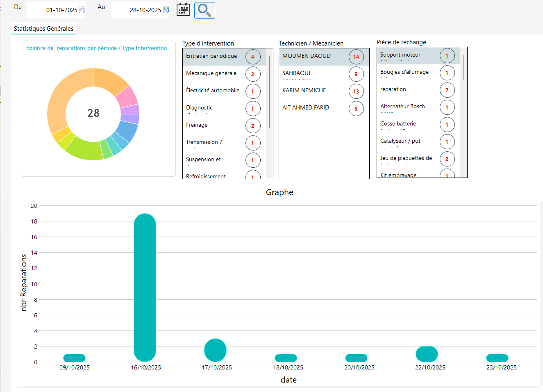Open the 'Au' date picker calendar icon
This screenshot has height=392, width=543.
[166, 10]
